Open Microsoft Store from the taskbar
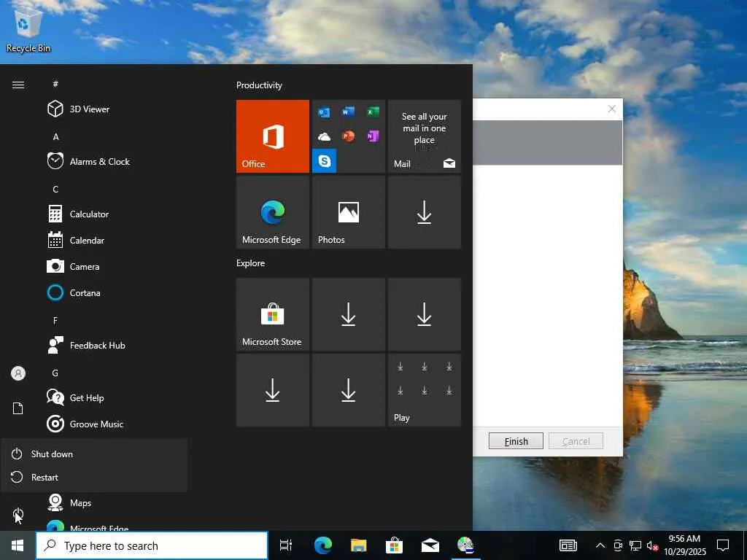 (x=394, y=545)
